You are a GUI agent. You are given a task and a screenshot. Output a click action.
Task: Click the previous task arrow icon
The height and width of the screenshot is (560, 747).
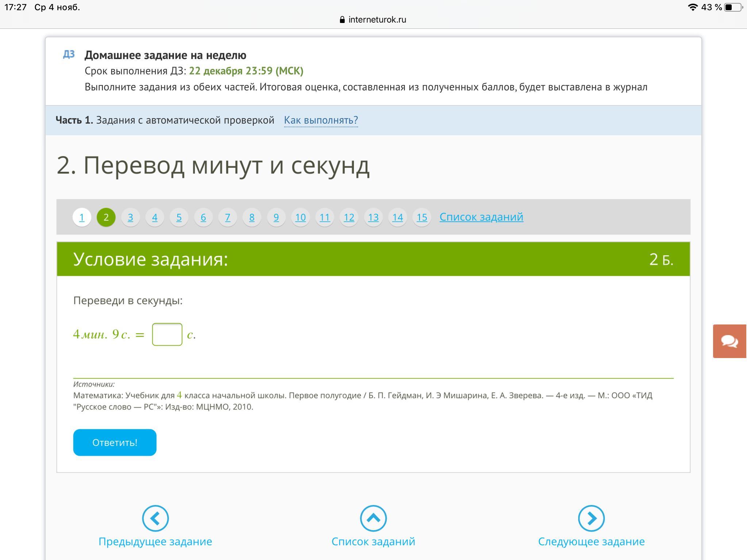click(155, 518)
